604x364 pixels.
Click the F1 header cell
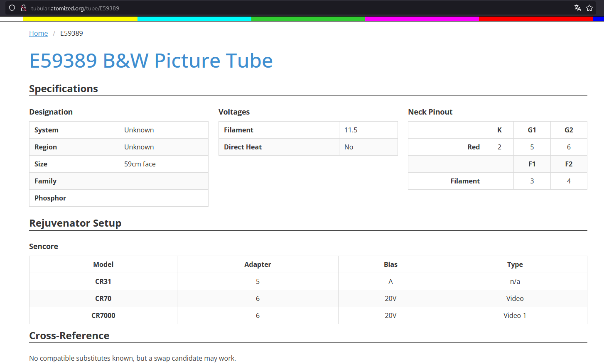pyautogui.click(x=532, y=164)
